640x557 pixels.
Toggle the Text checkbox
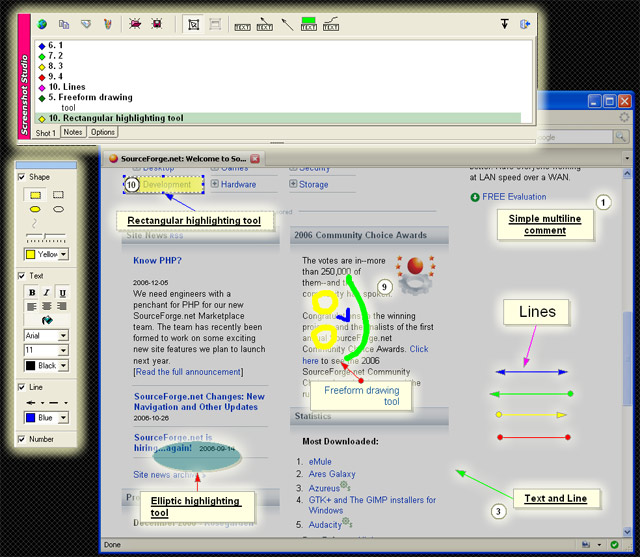click(x=23, y=275)
